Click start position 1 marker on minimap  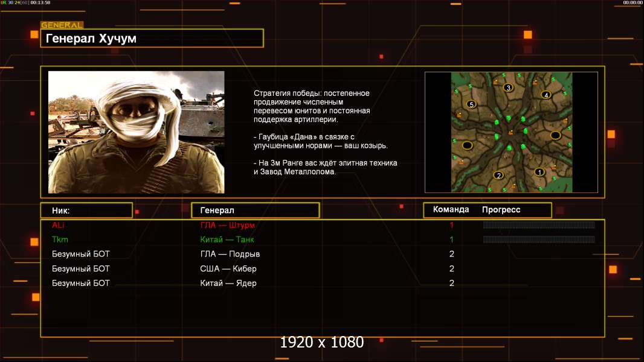[539, 172]
